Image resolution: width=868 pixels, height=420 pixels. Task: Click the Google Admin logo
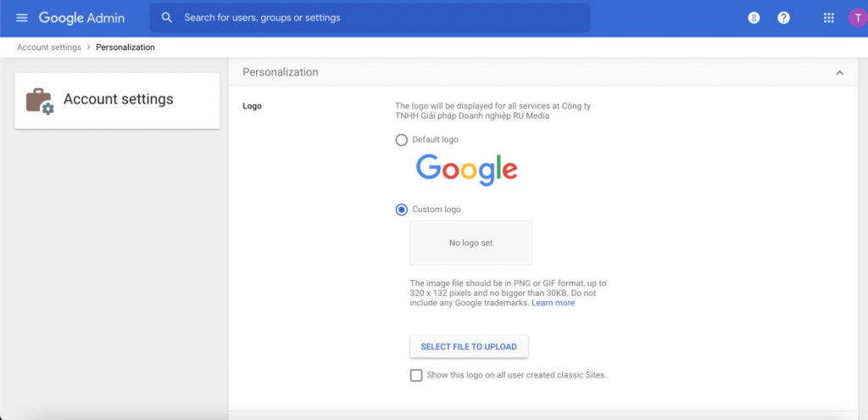coord(81,18)
